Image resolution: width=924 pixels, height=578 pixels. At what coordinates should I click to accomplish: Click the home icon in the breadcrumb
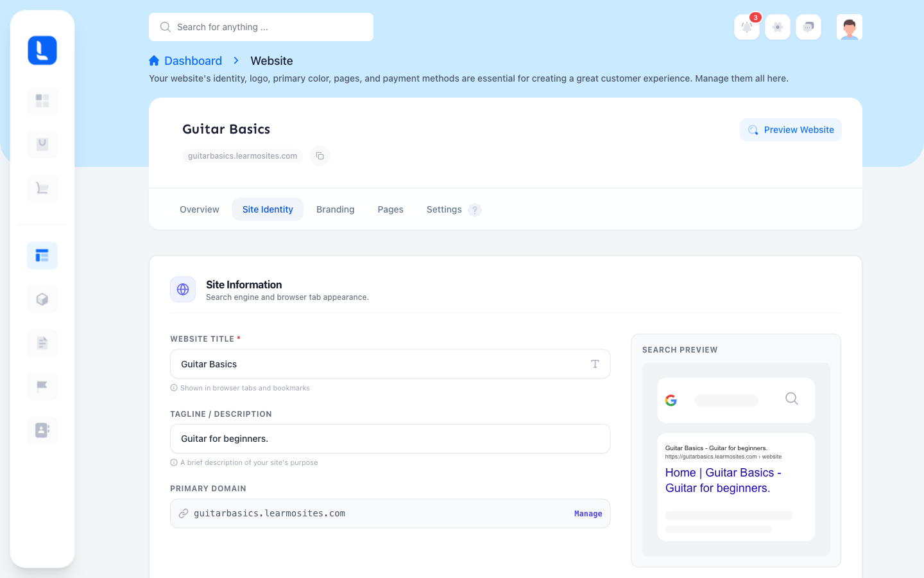tap(154, 60)
